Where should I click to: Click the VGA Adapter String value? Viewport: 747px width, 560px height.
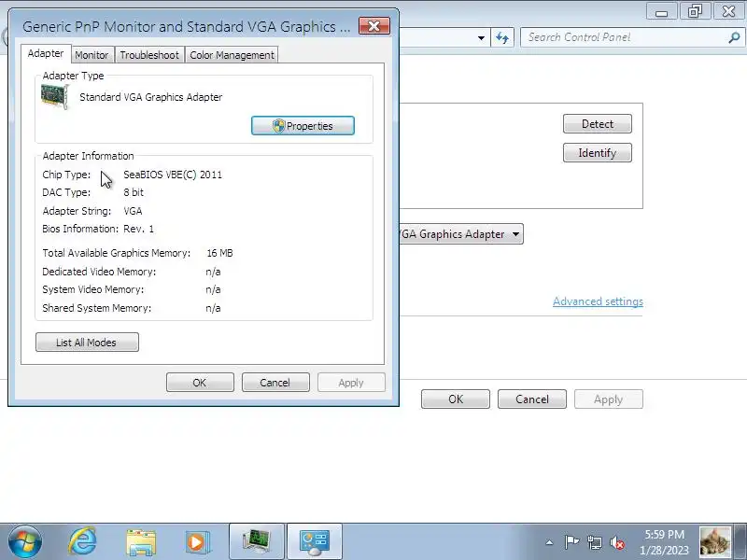pyautogui.click(x=133, y=211)
